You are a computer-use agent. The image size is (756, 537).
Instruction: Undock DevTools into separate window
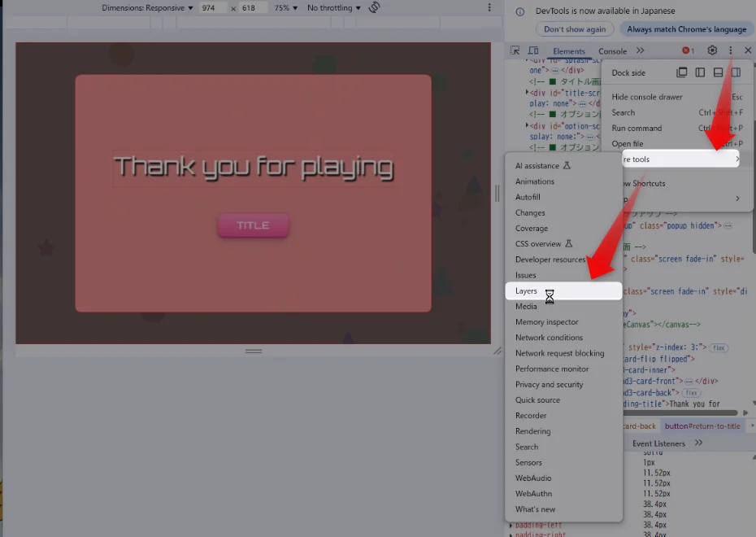[682, 72]
